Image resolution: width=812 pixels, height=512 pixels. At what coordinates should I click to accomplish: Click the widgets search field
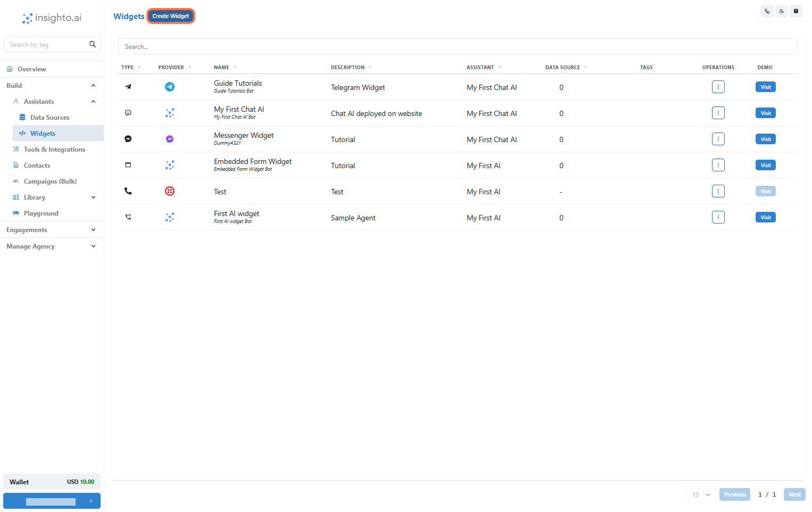(458, 46)
